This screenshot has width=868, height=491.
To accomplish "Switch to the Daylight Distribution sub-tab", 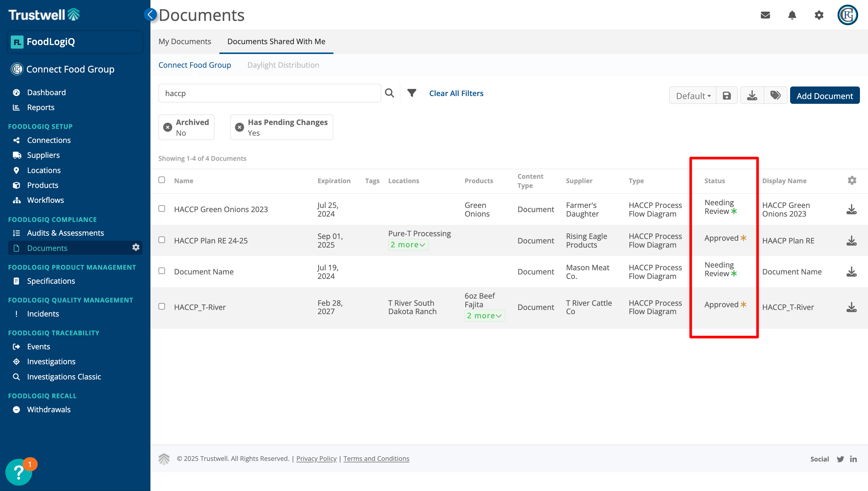I will click(x=283, y=65).
